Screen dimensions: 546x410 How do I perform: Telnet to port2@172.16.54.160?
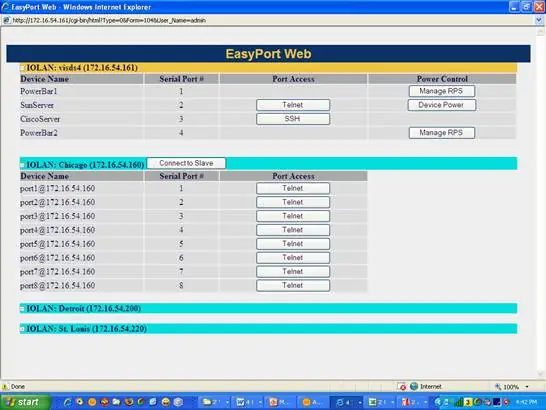293,202
